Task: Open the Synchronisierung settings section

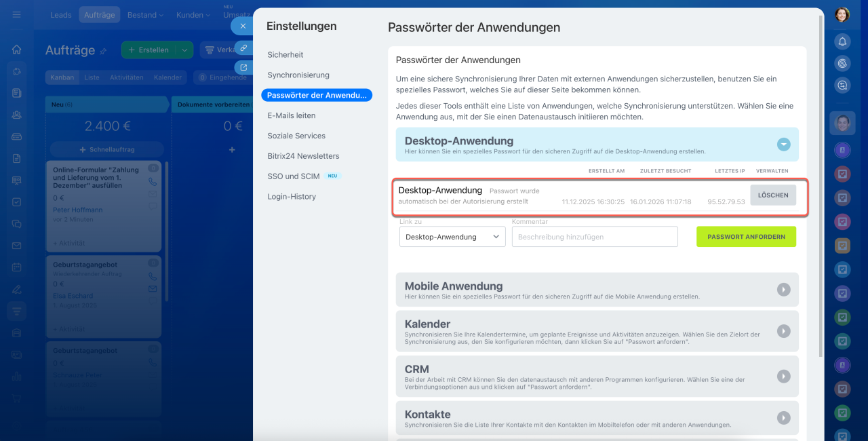Action: pyautogui.click(x=298, y=75)
